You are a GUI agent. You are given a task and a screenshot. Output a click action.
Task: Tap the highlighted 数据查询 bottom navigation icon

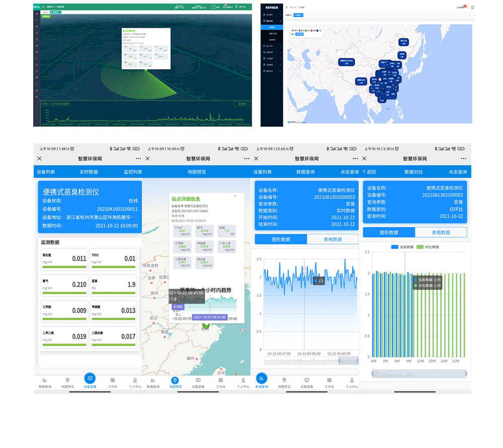click(x=262, y=379)
